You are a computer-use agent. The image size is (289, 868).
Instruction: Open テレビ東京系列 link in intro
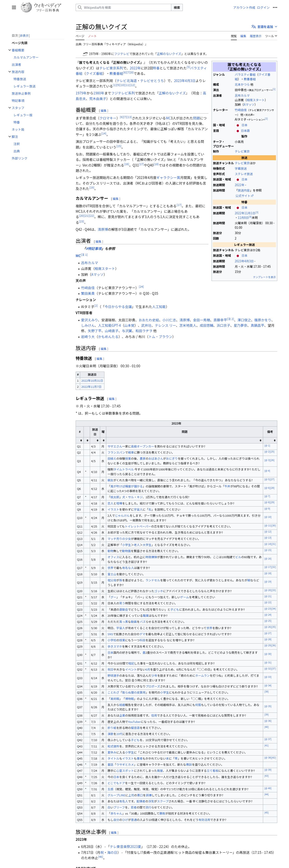pos(111,68)
